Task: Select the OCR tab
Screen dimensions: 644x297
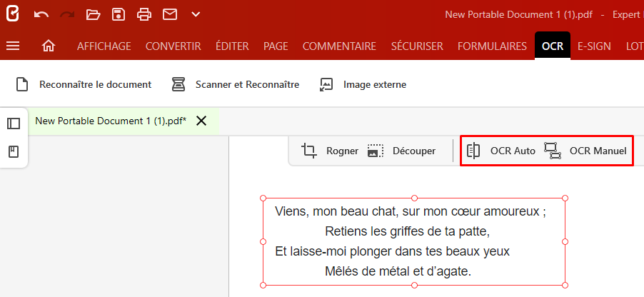Action: (x=553, y=46)
